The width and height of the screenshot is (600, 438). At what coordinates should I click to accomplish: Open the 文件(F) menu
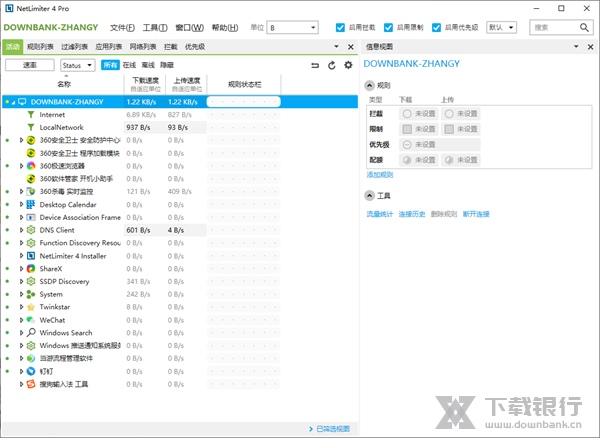pos(122,28)
